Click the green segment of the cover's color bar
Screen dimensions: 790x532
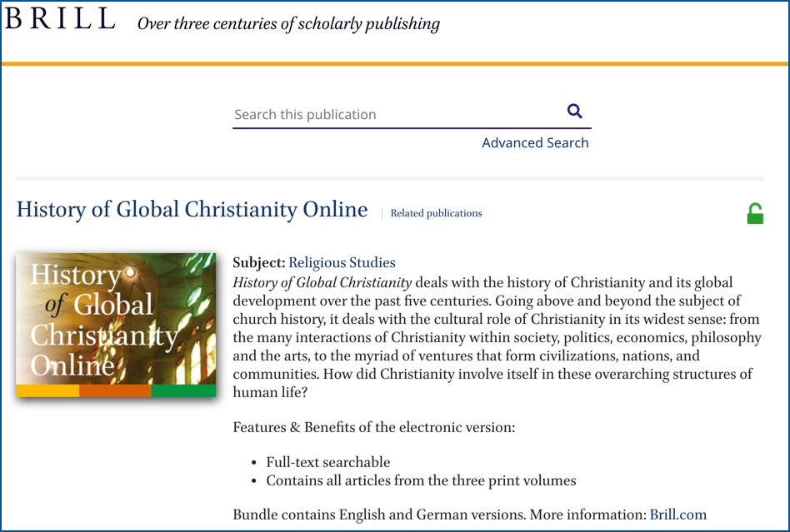(183, 390)
